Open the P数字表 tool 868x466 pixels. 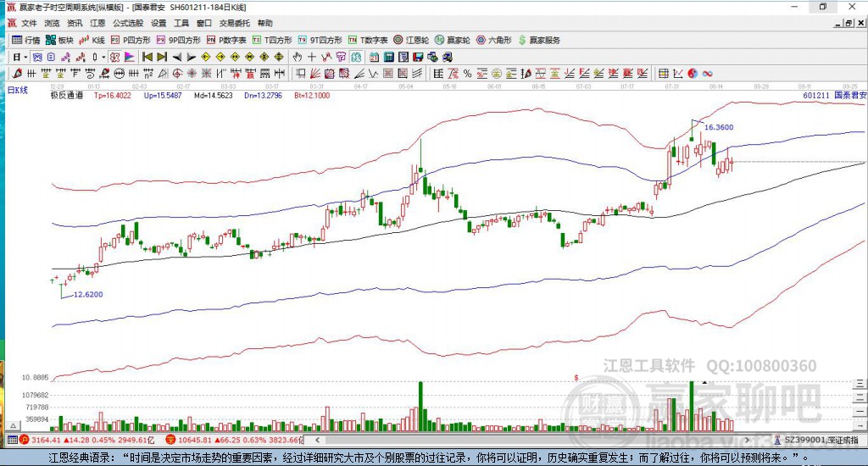coord(226,40)
